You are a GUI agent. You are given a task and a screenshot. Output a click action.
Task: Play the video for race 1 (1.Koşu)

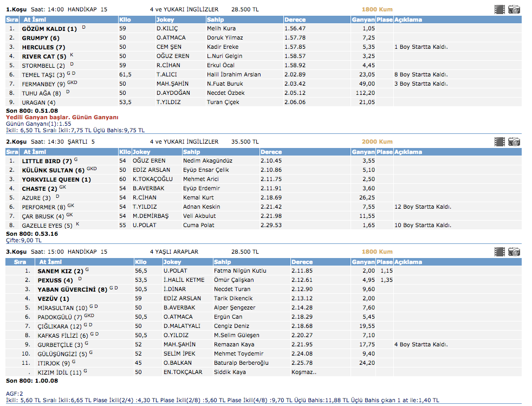pos(500,9)
